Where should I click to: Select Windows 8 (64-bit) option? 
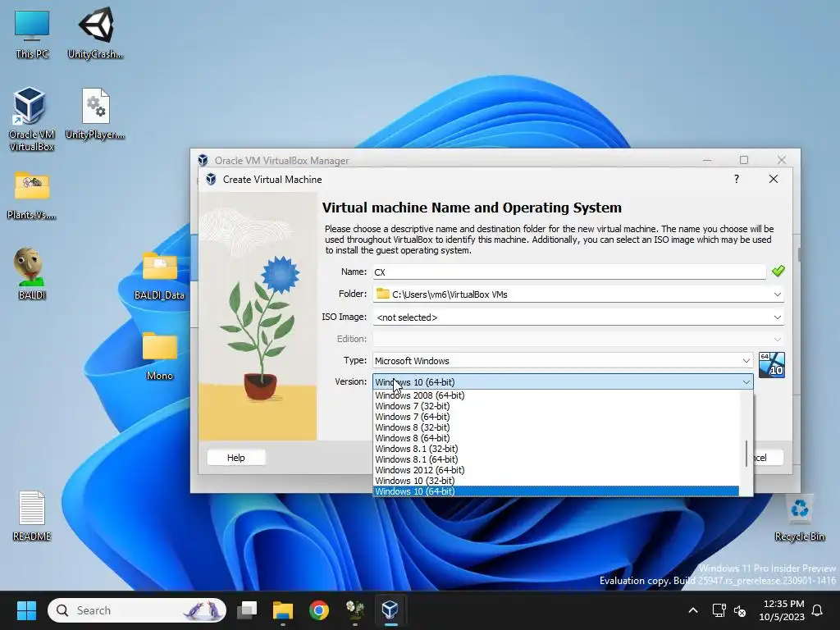(556, 438)
